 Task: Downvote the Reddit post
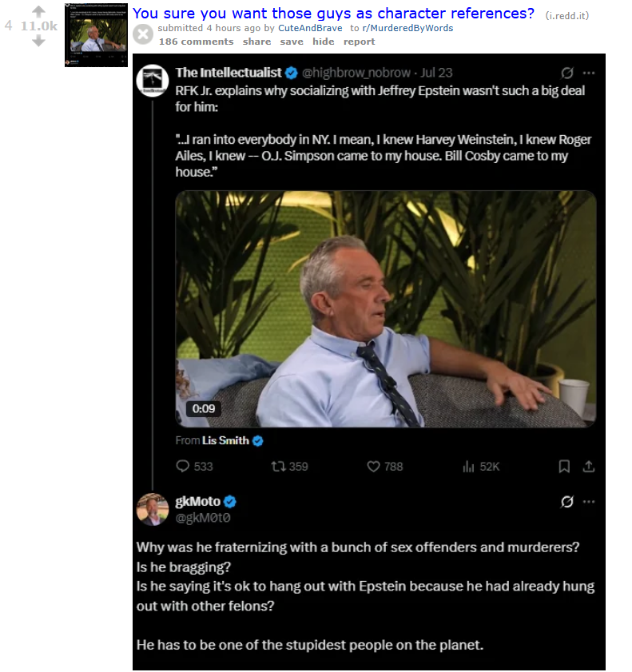[38, 41]
